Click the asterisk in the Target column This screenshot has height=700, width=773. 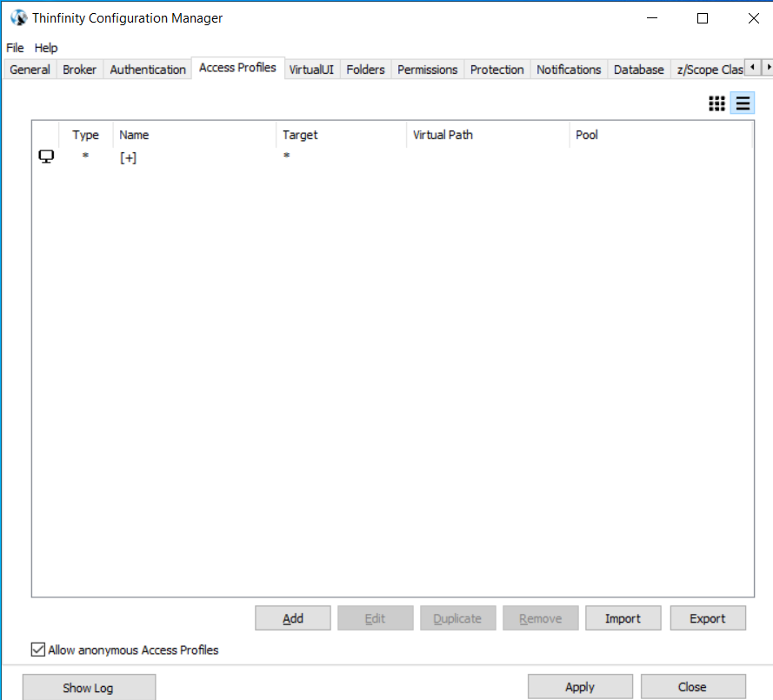pyautogui.click(x=286, y=156)
